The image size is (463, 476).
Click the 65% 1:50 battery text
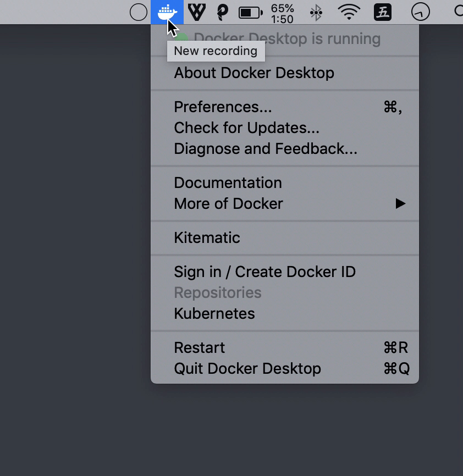[x=282, y=14]
